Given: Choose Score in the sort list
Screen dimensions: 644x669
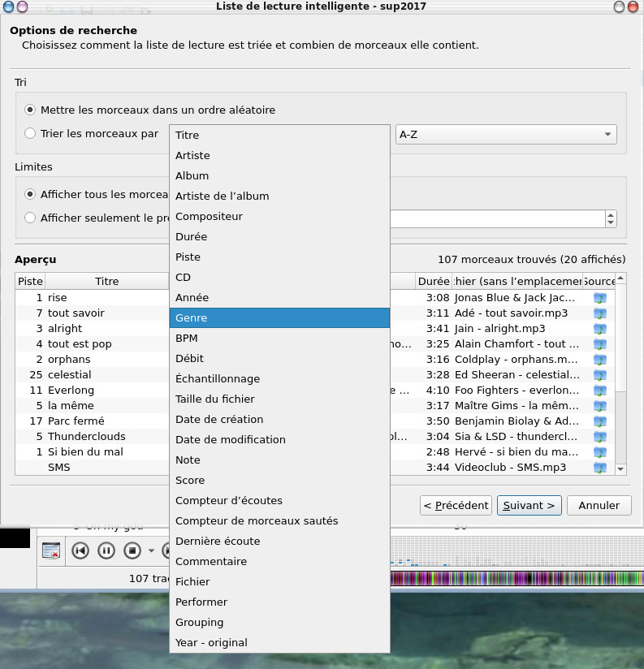Looking at the screenshot, I should pyautogui.click(x=279, y=480).
